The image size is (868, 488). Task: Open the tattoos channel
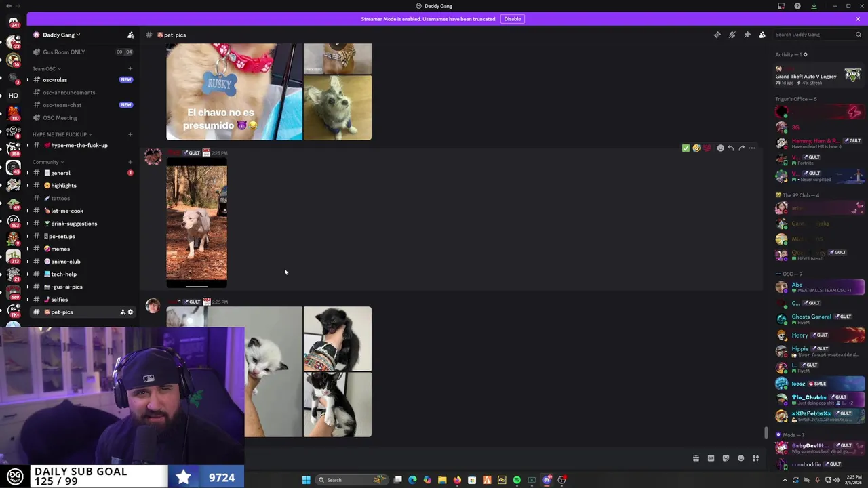[x=81, y=199]
